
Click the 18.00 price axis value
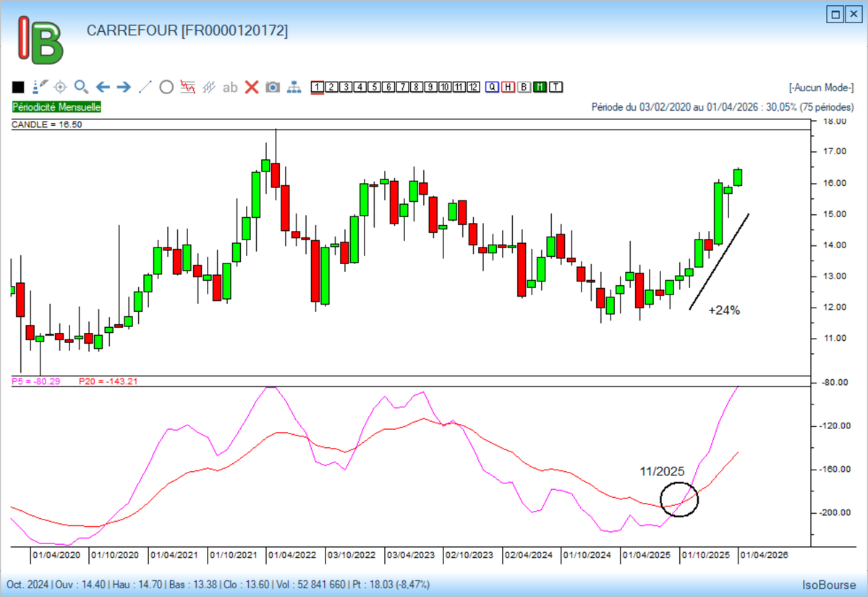[x=835, y=121]
